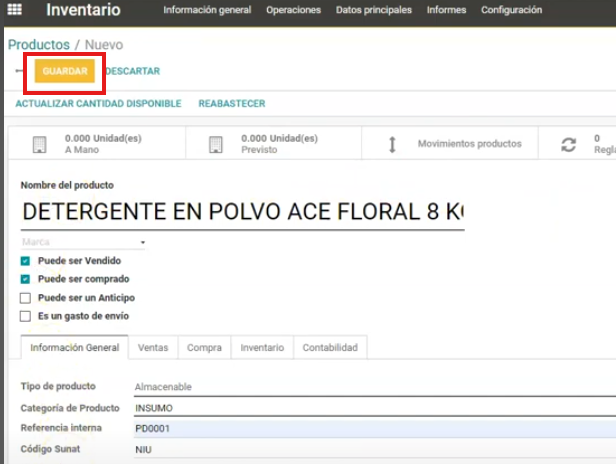Switch to Inventario tab
The image size is (616, 464).
tap(262, 348)
